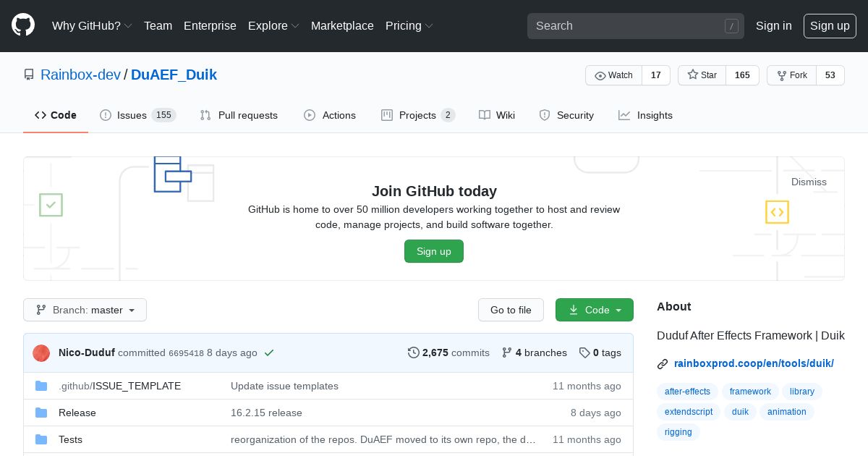Image resolution: width=868 pixels, height=456 pixels.
Task: Open the Actions tab
Action: click(x=330, y=115)
